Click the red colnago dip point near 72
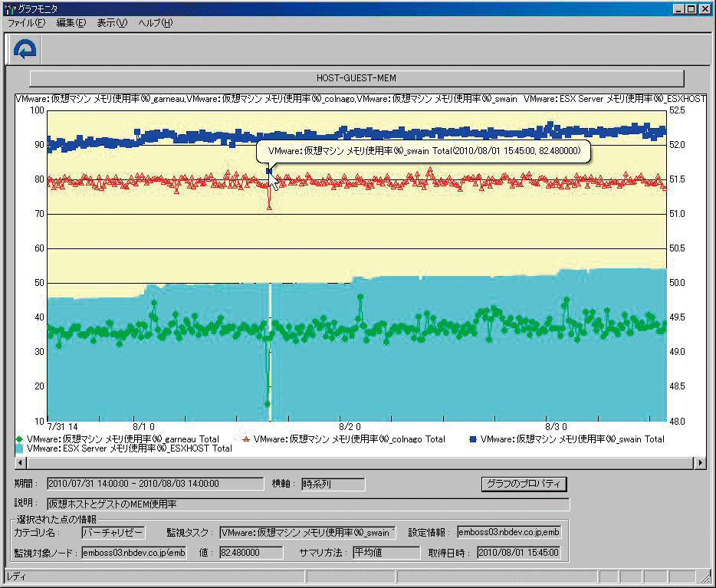This screenshot has height=588, width=716. click(269, 207)
